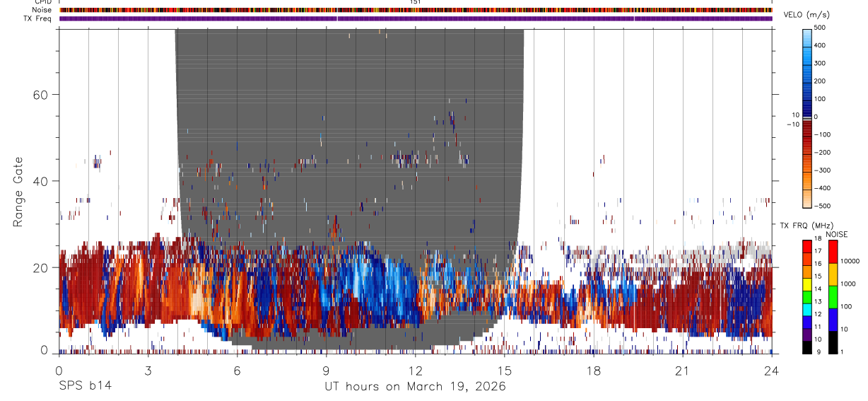The image size is (868, 401).
Task: Click the -100 label on the VELO colorbar
Action: coord(823,134)
